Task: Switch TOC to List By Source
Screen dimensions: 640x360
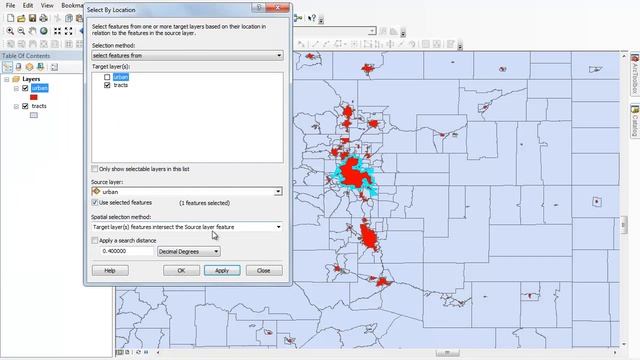Action: coord(18,67)
